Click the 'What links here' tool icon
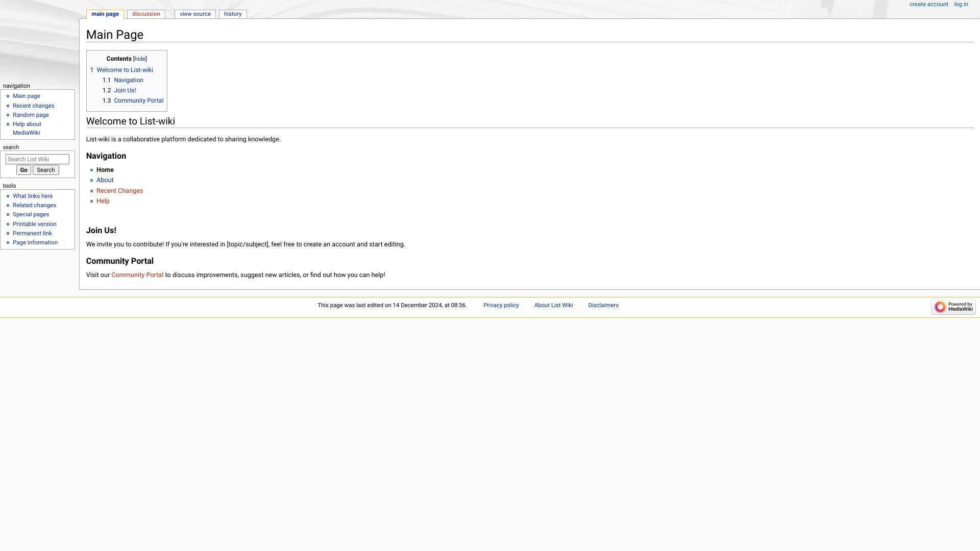The width and height of the screenshot is (980, 551). pos(32,195)
